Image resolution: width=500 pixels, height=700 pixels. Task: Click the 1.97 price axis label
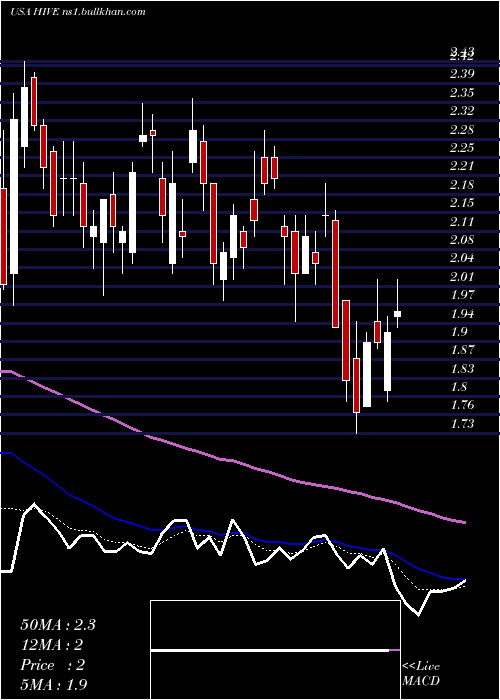[x=462, y=295]
